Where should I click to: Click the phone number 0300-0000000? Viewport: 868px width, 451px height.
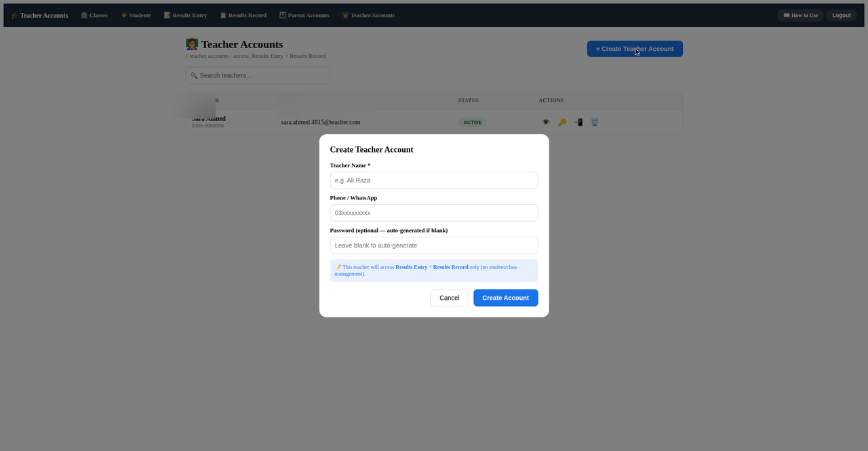(208, 126)
